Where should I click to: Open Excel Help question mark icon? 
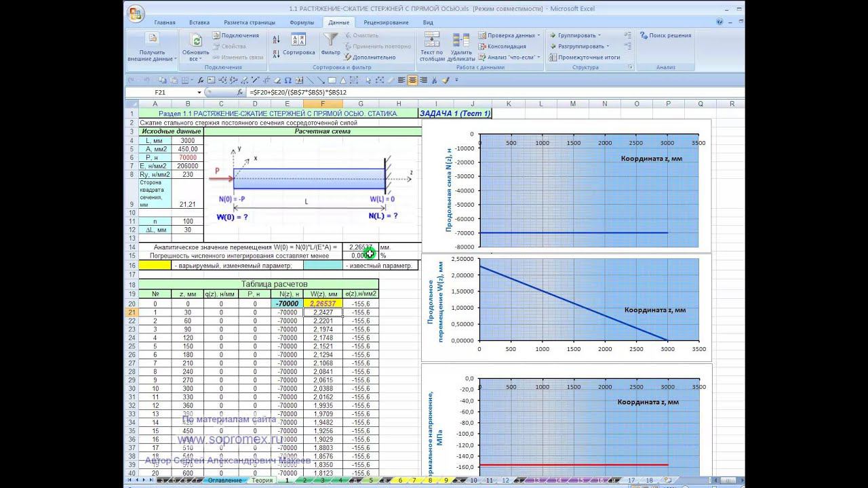[719, 22]
